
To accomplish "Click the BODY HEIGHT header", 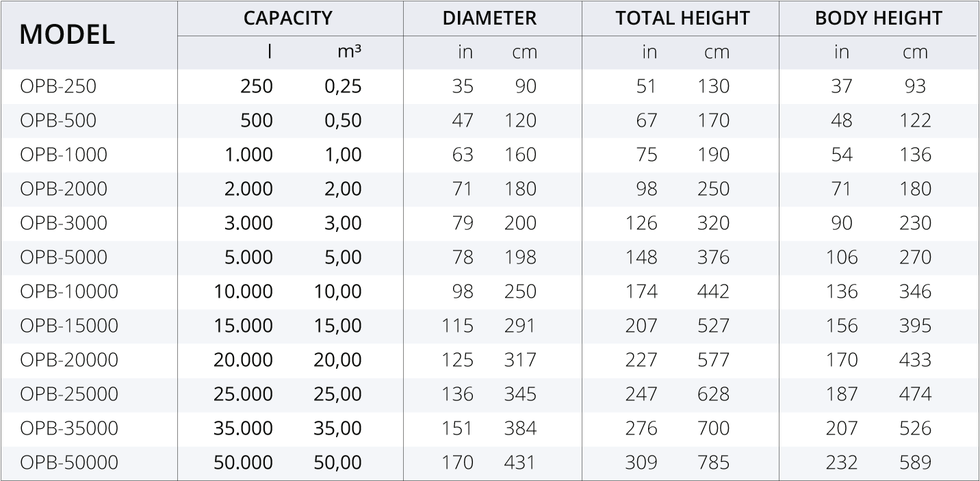I will (879, 18).
